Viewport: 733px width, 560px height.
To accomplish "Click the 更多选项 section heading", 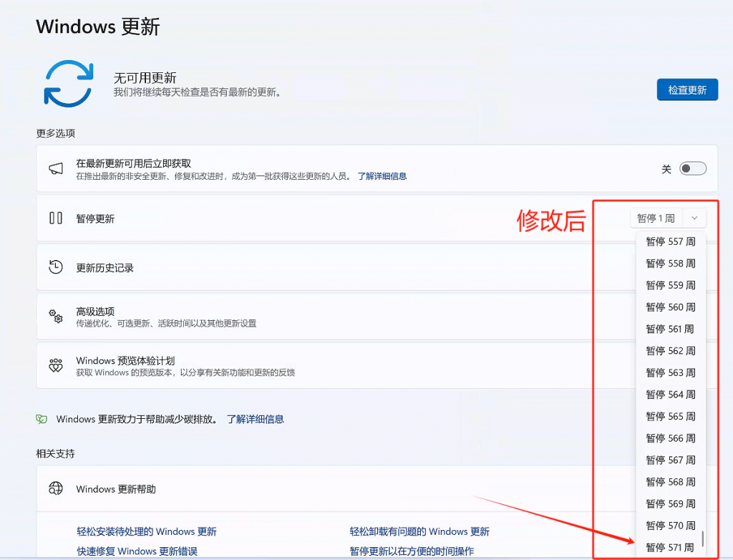I will pyautogui.click(x=56, y=133).
